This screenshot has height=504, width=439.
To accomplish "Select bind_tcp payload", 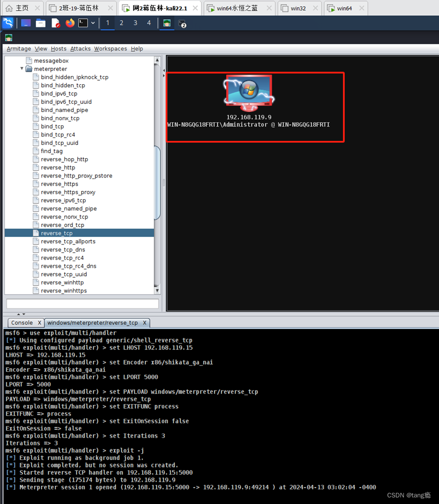I will pos(52,126).
